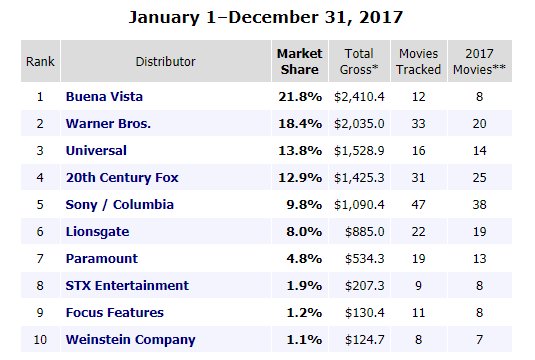Open the STX Entertainment link
The width and height of the screenshot is (535, 360).
[127, 285]
